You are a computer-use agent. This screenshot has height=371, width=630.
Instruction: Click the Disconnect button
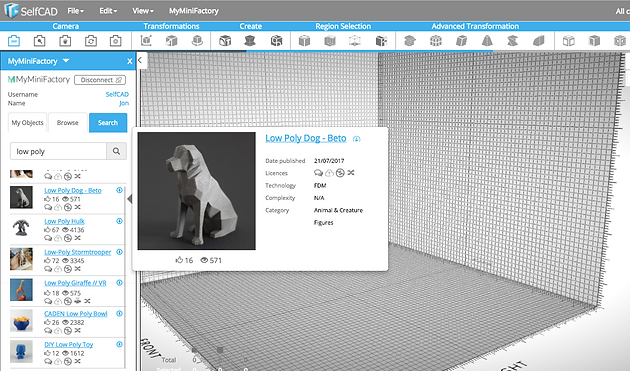100,80
